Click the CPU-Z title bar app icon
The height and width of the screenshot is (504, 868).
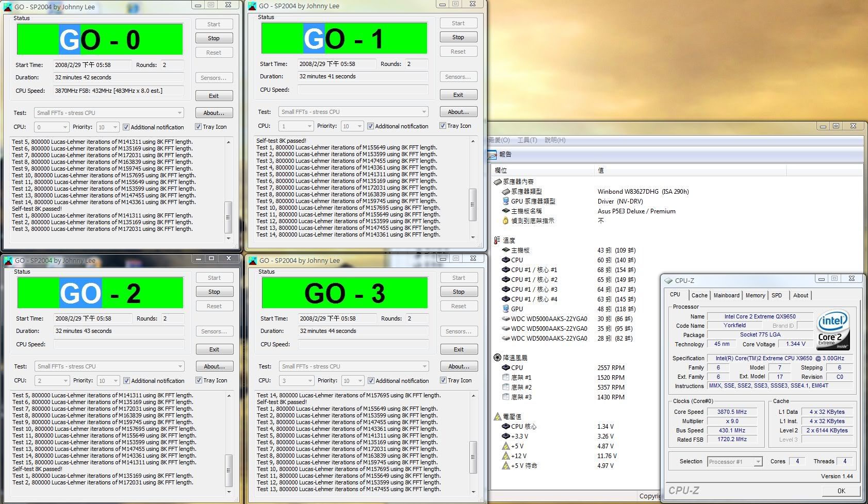[669, 281]
